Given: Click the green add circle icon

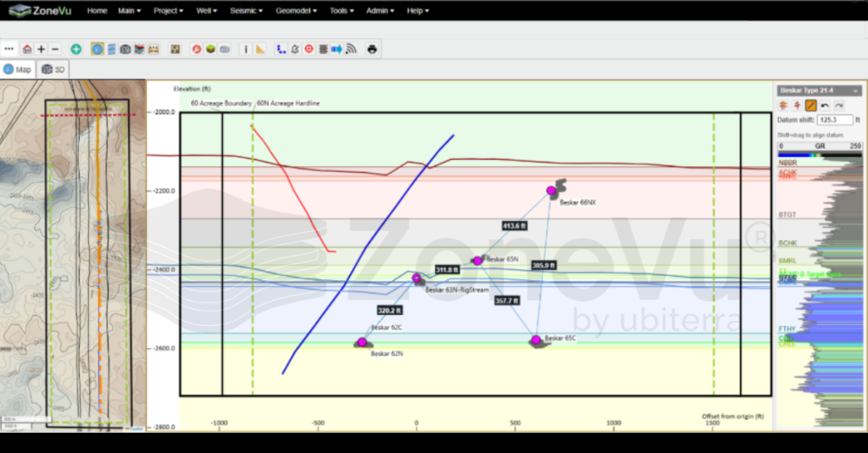Looking at the screenshot, I should 75,49.
